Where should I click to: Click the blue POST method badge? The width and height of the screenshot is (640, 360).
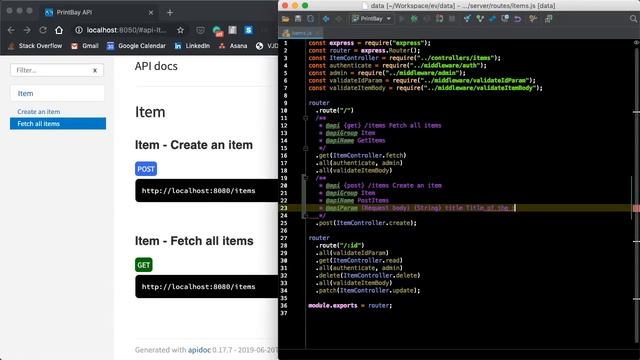point(146,169)
